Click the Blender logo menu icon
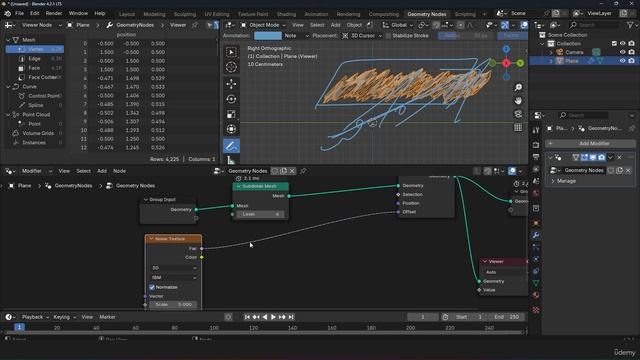This screenshot has width=640, height=360. [x=7, y=13]
